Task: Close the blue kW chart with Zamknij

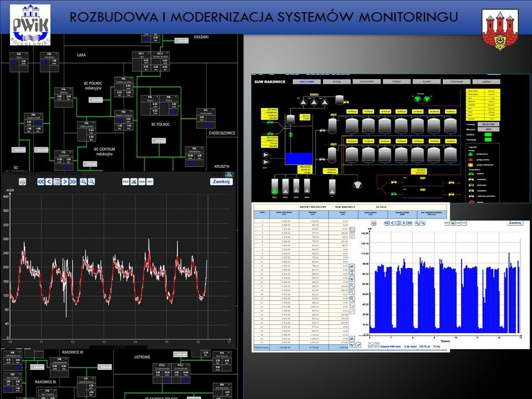Action: coord(515,223)
